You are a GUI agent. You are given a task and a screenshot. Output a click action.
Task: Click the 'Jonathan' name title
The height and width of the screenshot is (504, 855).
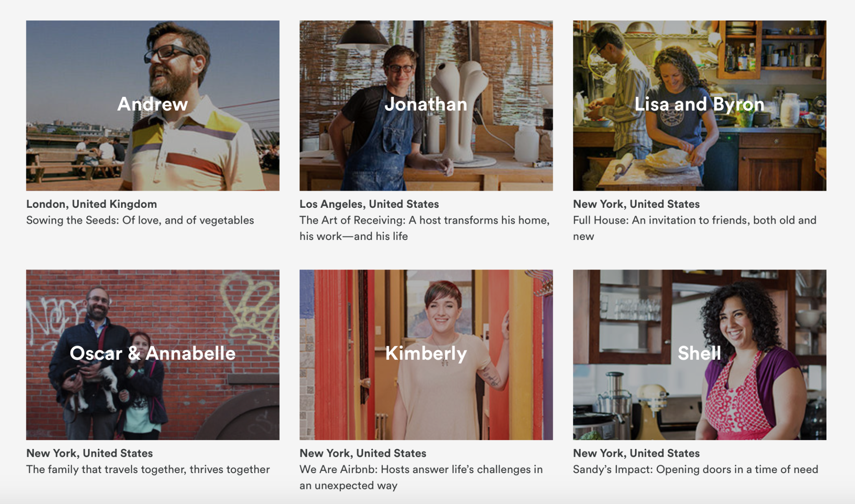point(426,104)
